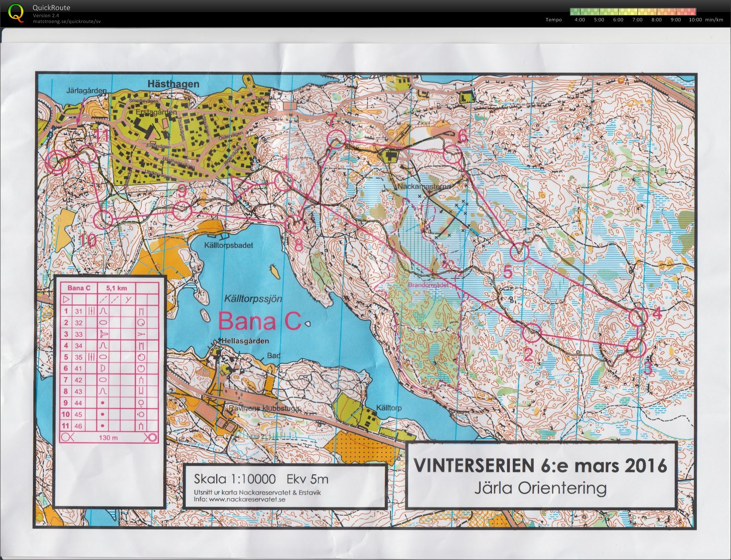731x560 pixels.
Task: Click the 4:00 tempo scale value
Action: point(580,20)
